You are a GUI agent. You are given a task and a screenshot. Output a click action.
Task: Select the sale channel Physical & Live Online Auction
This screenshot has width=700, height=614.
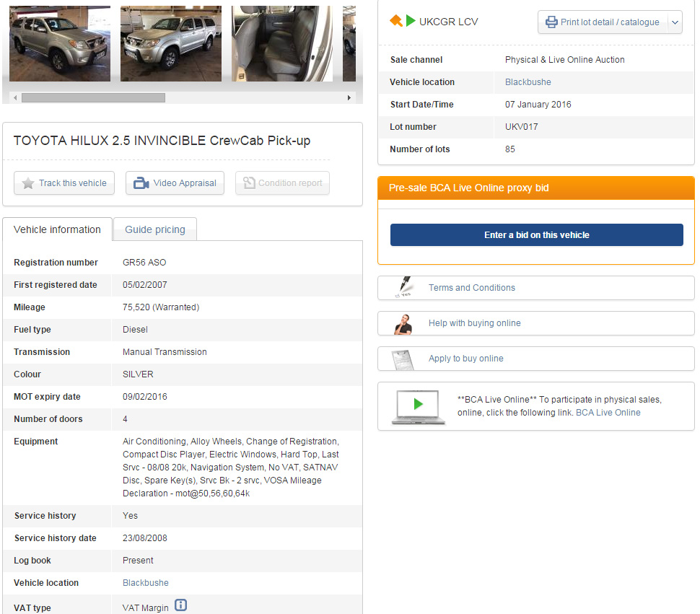pyautogui.click(x=565, y=60)
